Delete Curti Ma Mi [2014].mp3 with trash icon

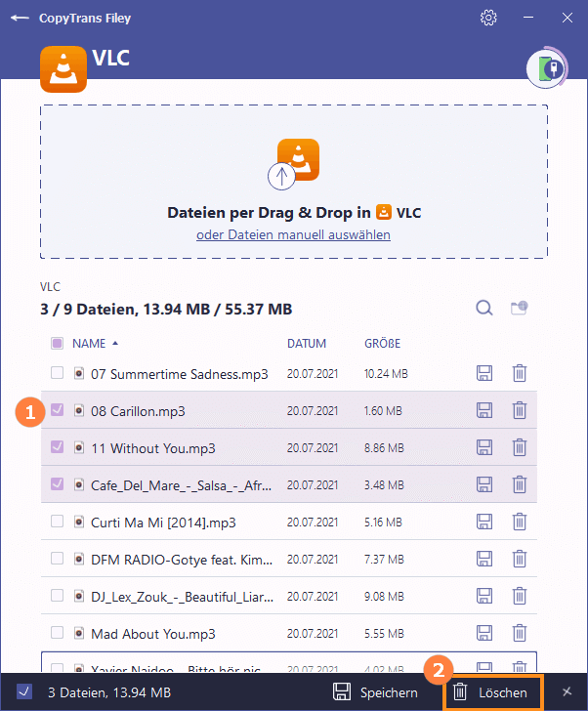[x=520, y=522]
